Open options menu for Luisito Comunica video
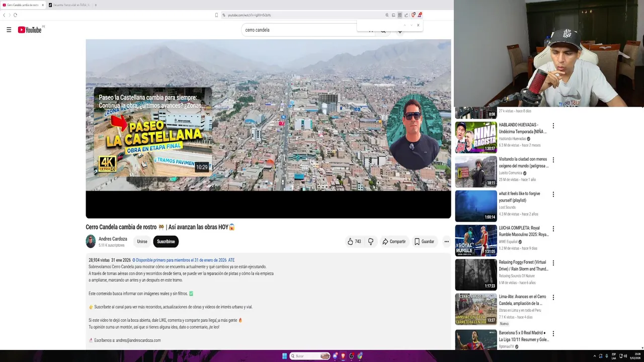 553,160
